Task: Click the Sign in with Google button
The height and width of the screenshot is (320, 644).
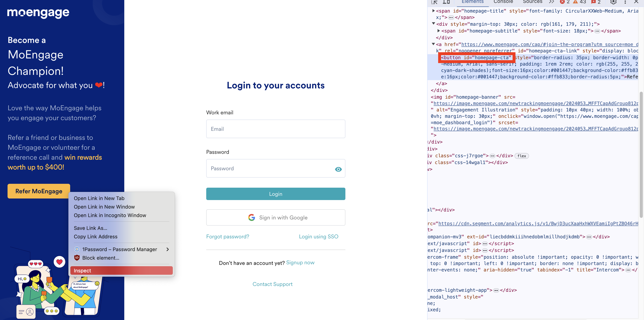Action: click(x=275, y=217)
